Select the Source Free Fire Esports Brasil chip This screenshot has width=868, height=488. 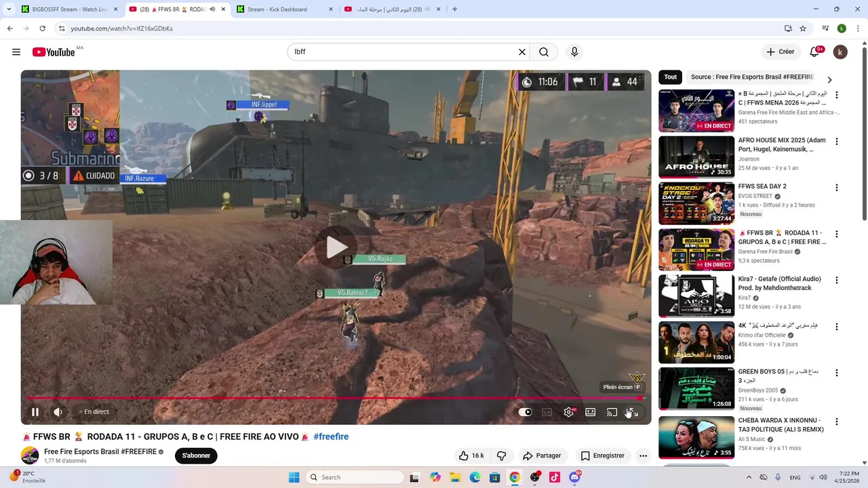(752, 77)
